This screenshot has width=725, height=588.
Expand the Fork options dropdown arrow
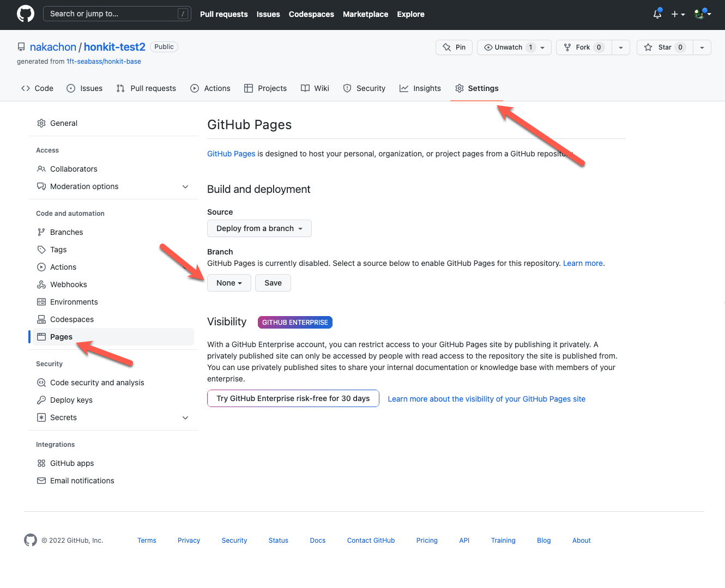621,47
